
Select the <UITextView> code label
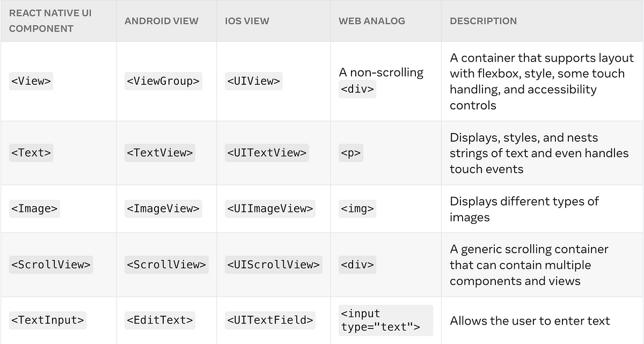tap(267, 152)
